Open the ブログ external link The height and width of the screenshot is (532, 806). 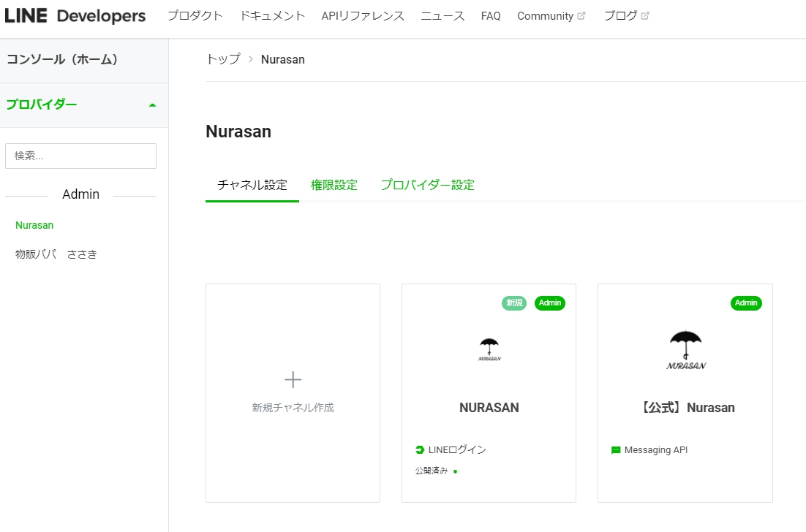pyautogui.click(x=626, y=16)
